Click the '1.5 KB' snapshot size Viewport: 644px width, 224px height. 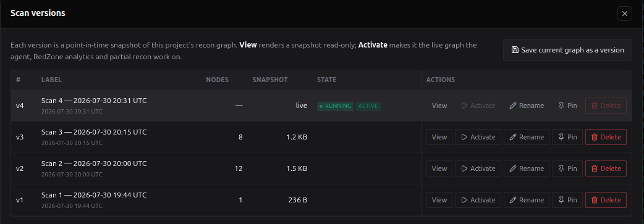tap(297, 168)
